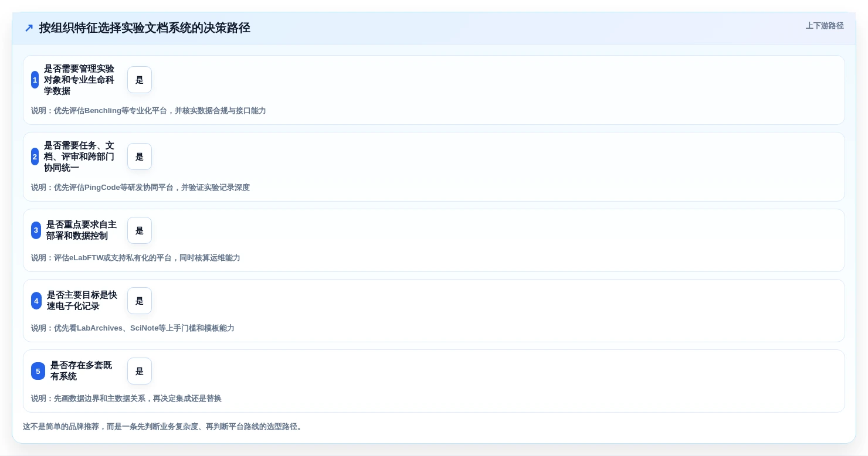Click the step 3 number badge
868x456 pixels.
click(36, 230)
